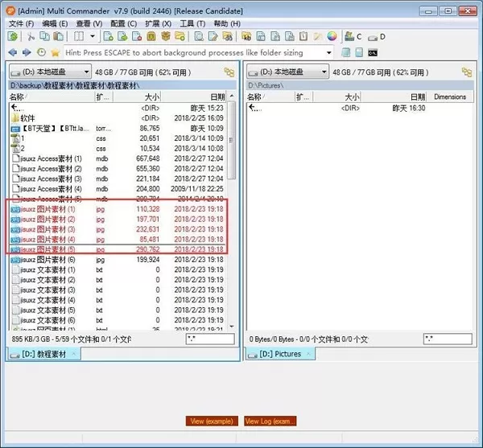Open the command prompt icon
The height and width of the screenshot is (448, 483).
[x=373, y=53]
